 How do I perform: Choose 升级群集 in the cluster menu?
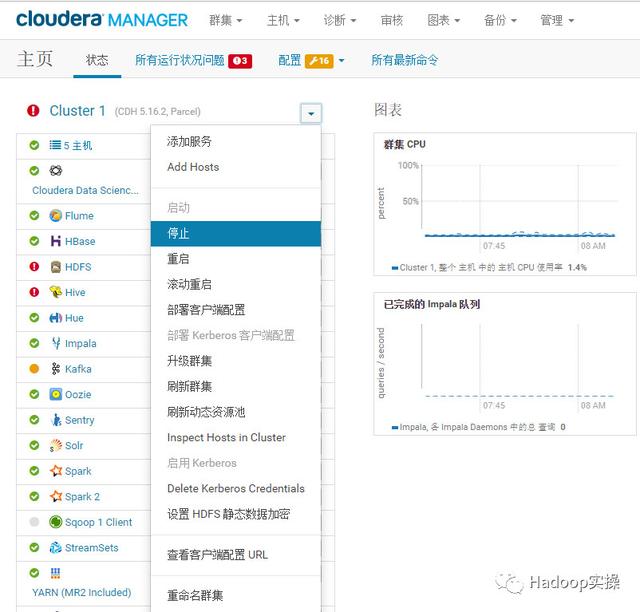click(x=236, y=361)
